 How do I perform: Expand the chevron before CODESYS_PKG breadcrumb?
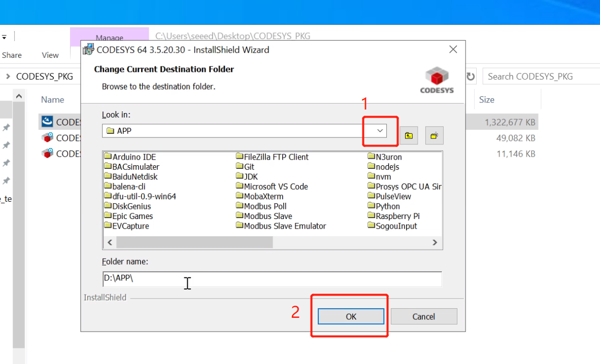point(8,77)
